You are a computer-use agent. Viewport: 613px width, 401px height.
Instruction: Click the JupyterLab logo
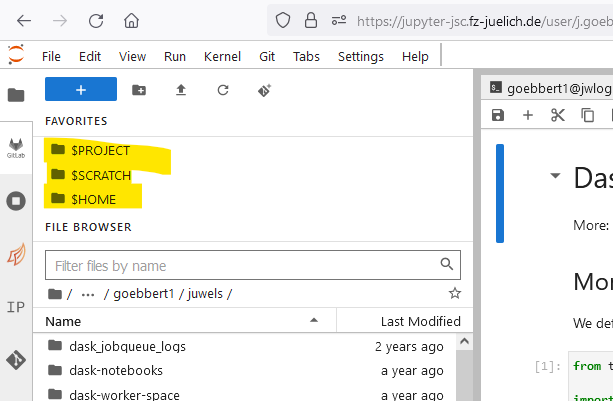pos(16,55)
